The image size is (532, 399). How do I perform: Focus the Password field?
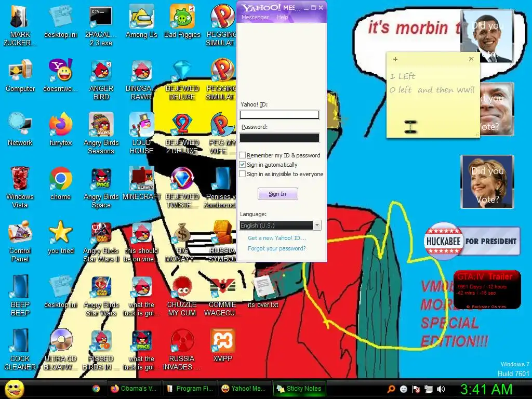point(279,137)
